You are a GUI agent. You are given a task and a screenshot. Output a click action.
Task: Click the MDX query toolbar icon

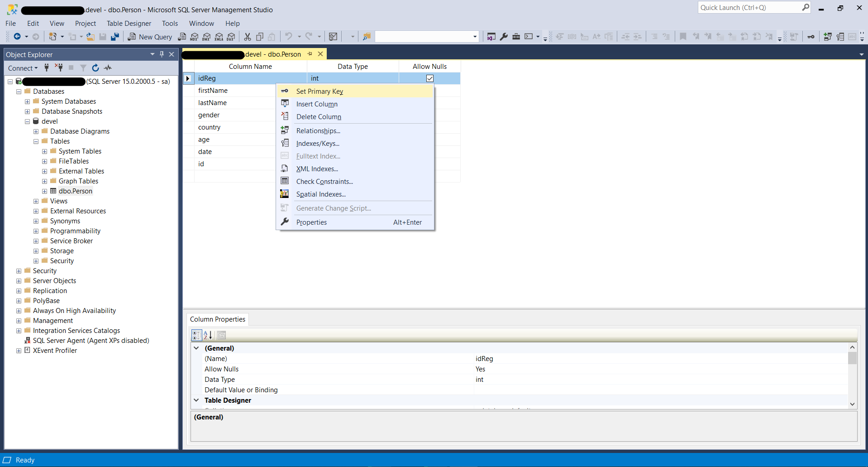(x=194, y=37)
